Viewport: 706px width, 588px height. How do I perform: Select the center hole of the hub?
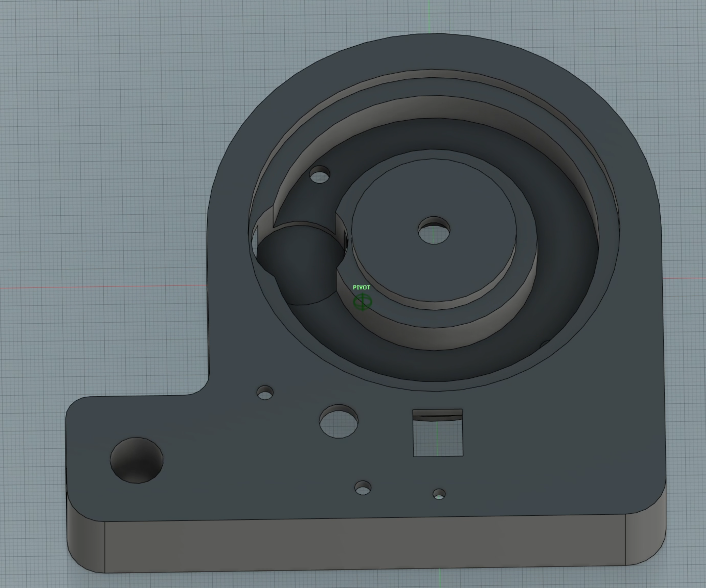434,231
